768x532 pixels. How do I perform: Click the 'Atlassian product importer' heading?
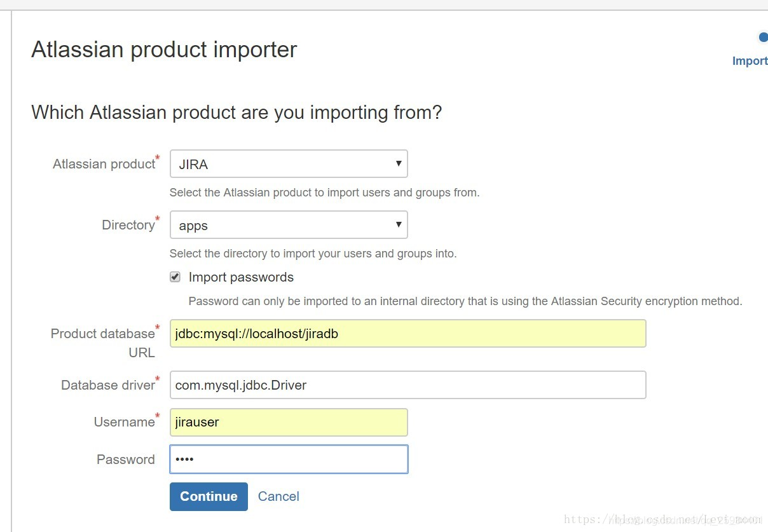(x=164, y=50)
